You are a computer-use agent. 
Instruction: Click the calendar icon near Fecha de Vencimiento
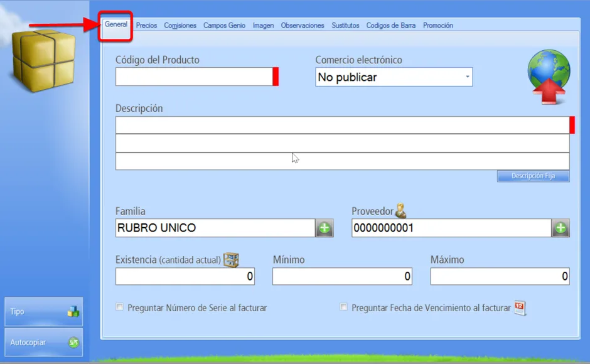(520, 308)
